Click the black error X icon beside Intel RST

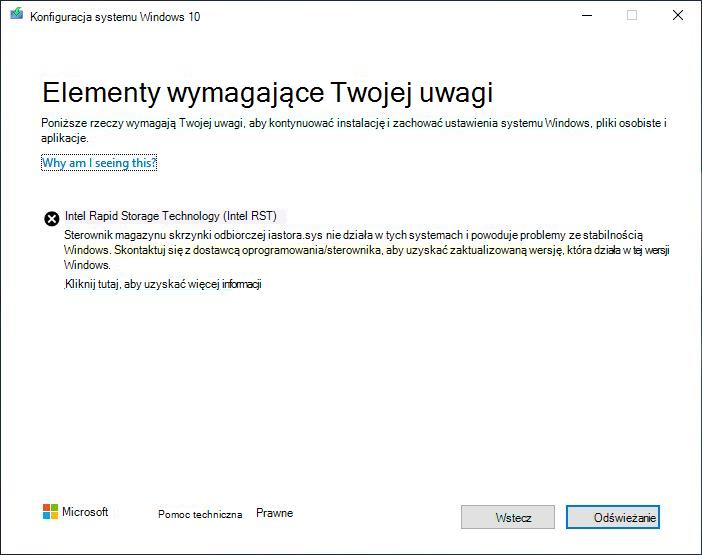[51, 219]
